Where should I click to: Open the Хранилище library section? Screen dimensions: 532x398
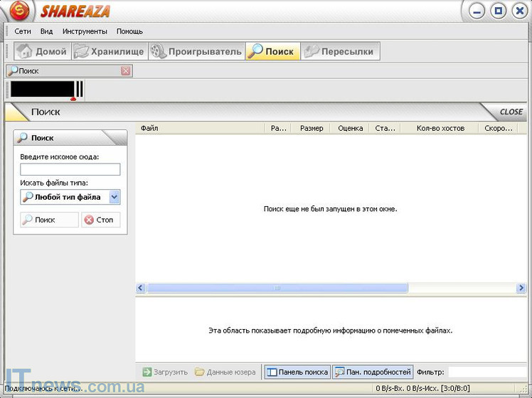pyautogui.click(x=109, y=51)
